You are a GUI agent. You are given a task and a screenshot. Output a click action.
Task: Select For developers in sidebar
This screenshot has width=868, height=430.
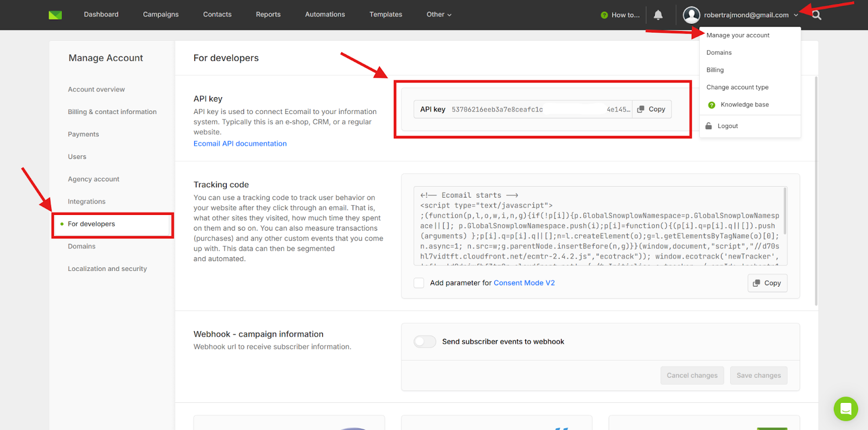tap(91, 224)
